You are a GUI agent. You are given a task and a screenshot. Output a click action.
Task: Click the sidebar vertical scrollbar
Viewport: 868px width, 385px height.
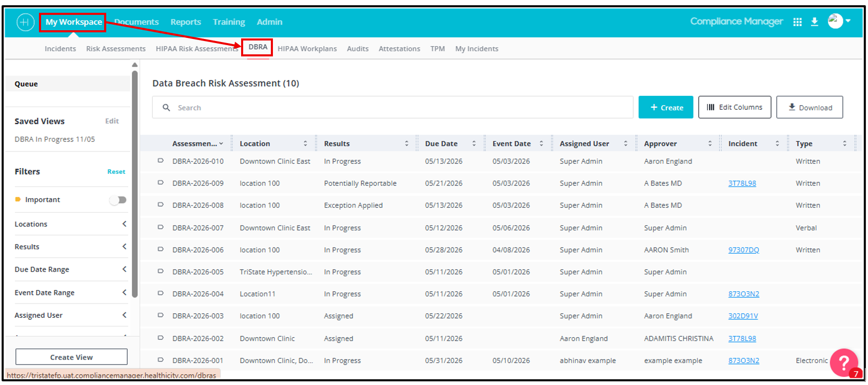(135, 185)
